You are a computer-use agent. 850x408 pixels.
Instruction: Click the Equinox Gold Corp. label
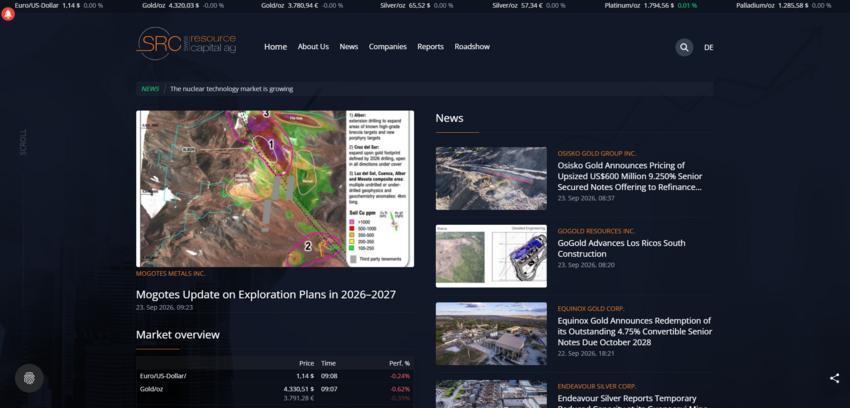(591, 308)
